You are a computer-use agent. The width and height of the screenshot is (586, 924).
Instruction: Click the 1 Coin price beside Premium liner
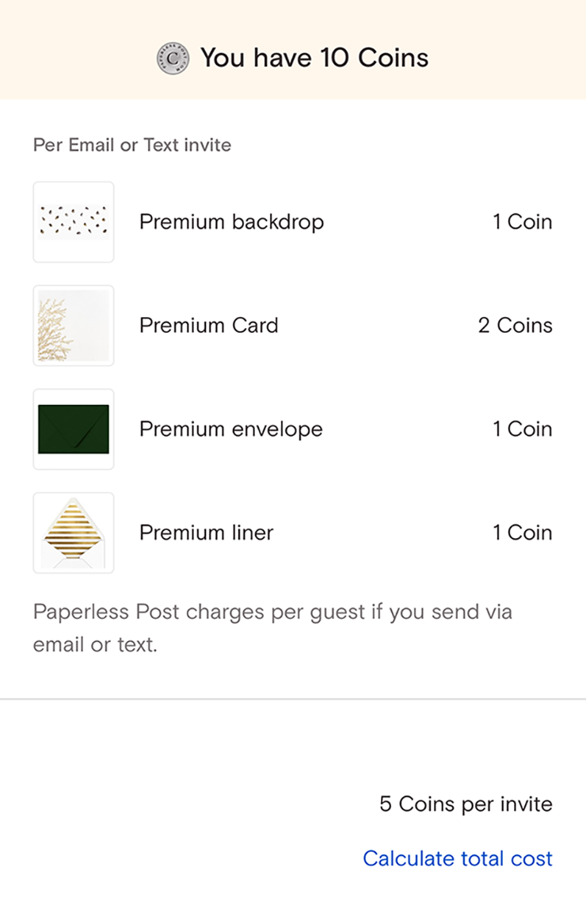click(x=522, y=533)
